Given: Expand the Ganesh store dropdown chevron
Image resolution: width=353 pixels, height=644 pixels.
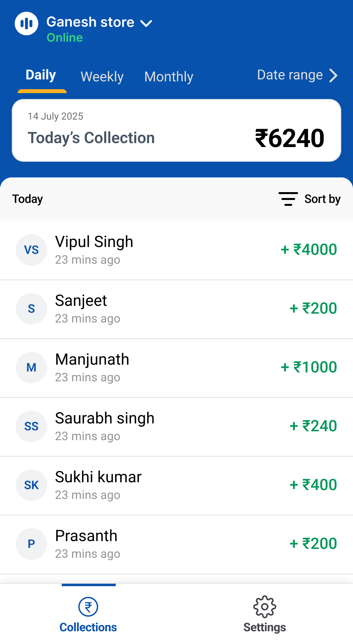Looking at the screenshot, I should (146, 23).
